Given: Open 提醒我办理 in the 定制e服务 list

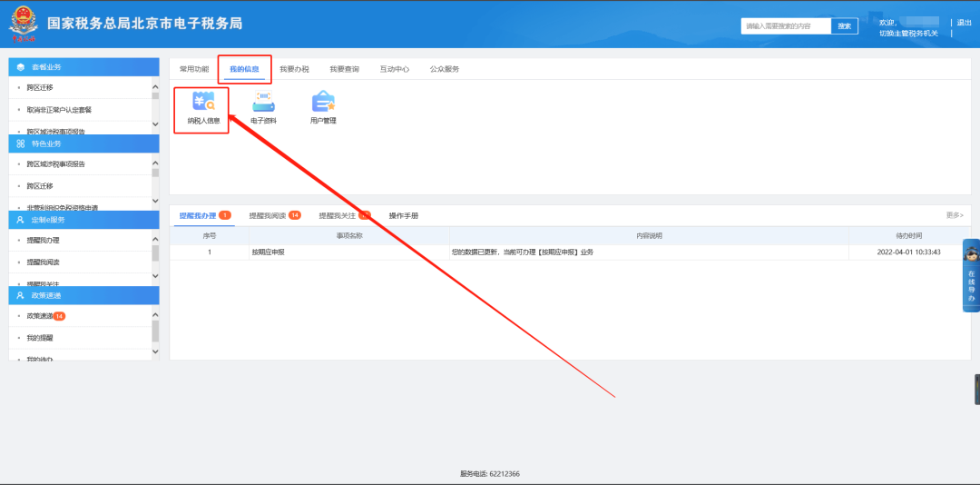Looking at the screenshot, I should coord(44,241).
